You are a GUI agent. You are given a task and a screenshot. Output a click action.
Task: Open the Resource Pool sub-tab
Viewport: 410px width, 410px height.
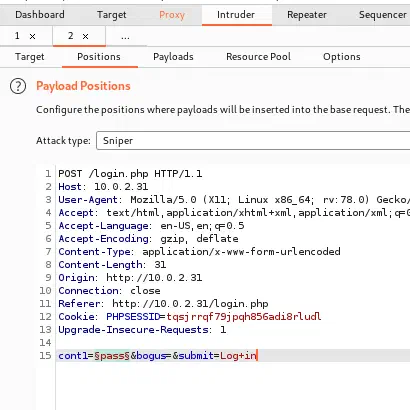click(258, 57)
